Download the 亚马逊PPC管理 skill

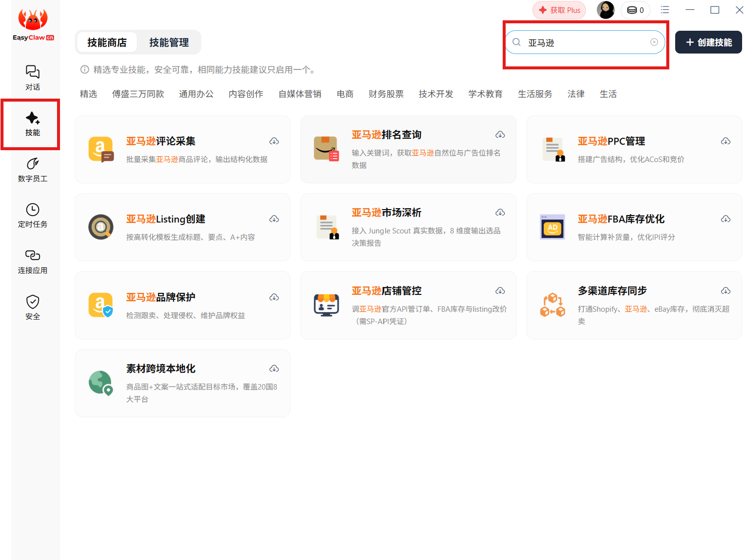726,141
